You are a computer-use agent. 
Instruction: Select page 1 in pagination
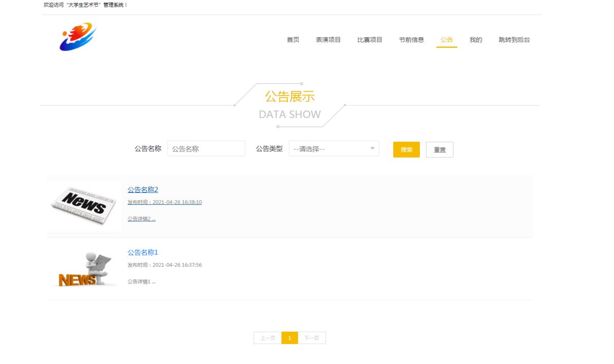click(x=290, y=338)
